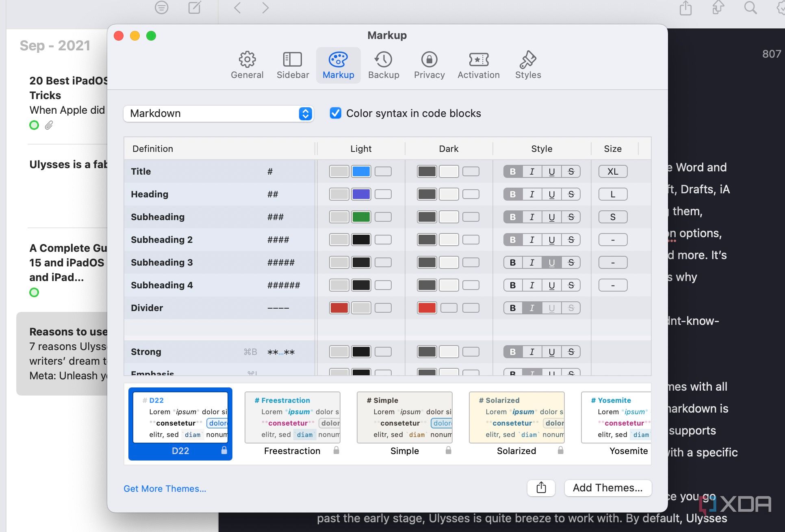Click the lock icon on Freestraction theme

click(336, 450)
